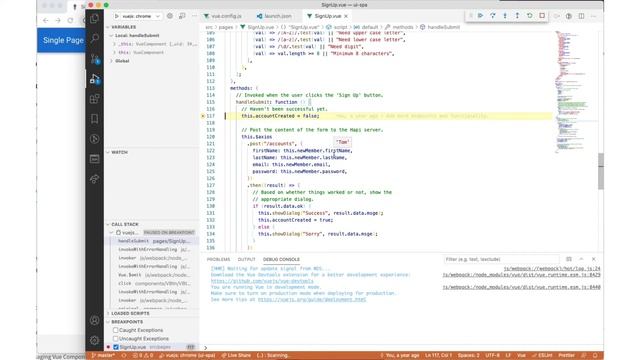640x360 pixels.
Task: Open the vuejs: chrome configuration dropdown
Action: click(x=141, y=16)
